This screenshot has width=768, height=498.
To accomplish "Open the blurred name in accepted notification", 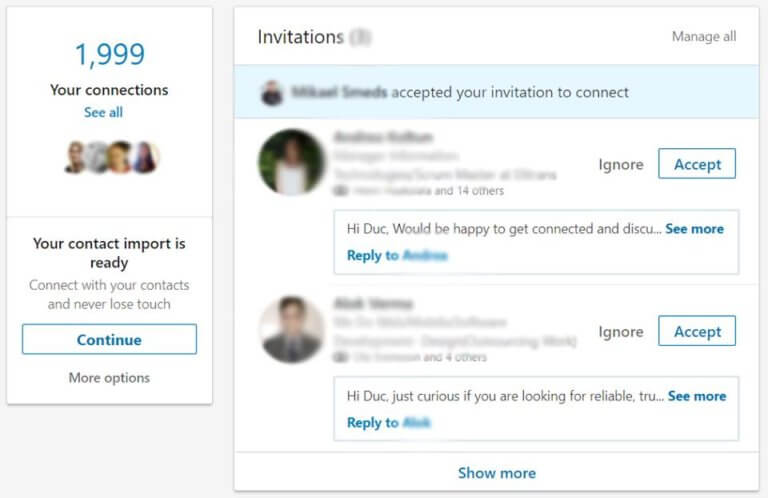I will coord(339,92).
